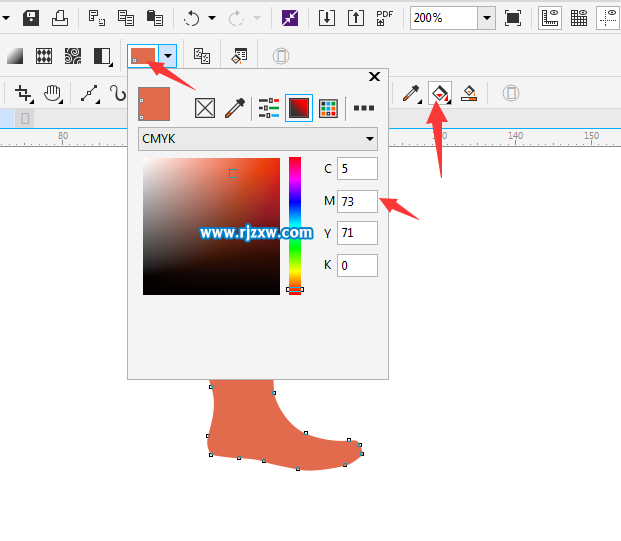Image resolution: width=621 pixels, height=541 pixels.
Task: Click the vertical hue spectrum slider
Action: (x=295, y=226)
